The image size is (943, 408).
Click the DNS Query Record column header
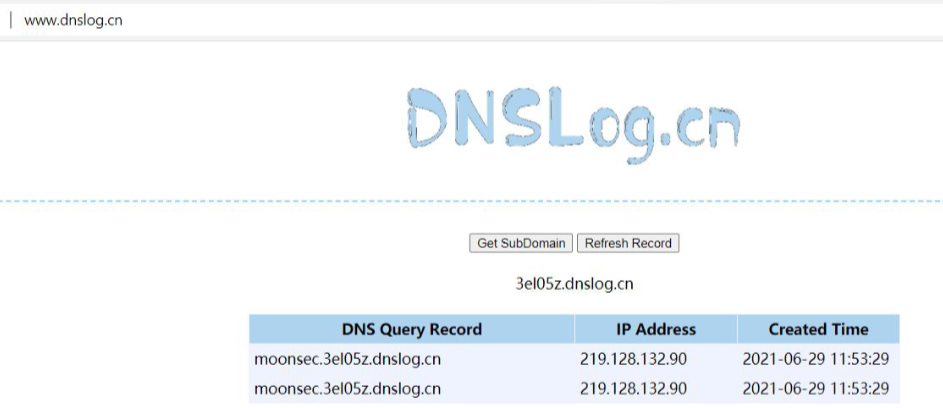(411, 329)
